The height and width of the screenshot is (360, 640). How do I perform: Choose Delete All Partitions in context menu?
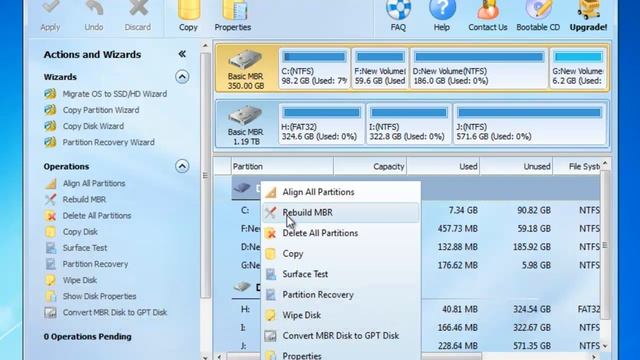341,233
